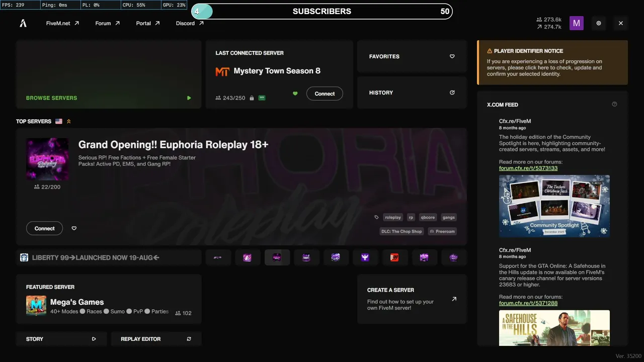Launch Story mode with its play icon
Screen dimensions: 644x362
(94, 339)
